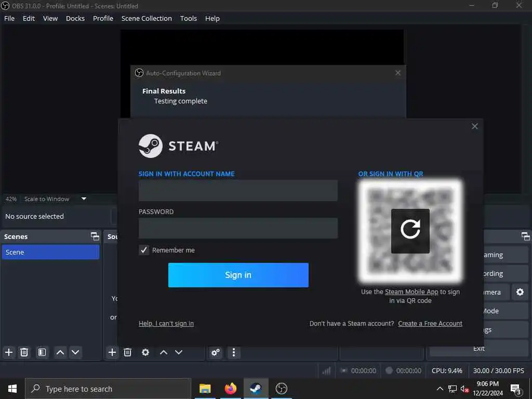Open the Edit menu
This screenshot has height=399, width=532.
click(x=29, y=18)
